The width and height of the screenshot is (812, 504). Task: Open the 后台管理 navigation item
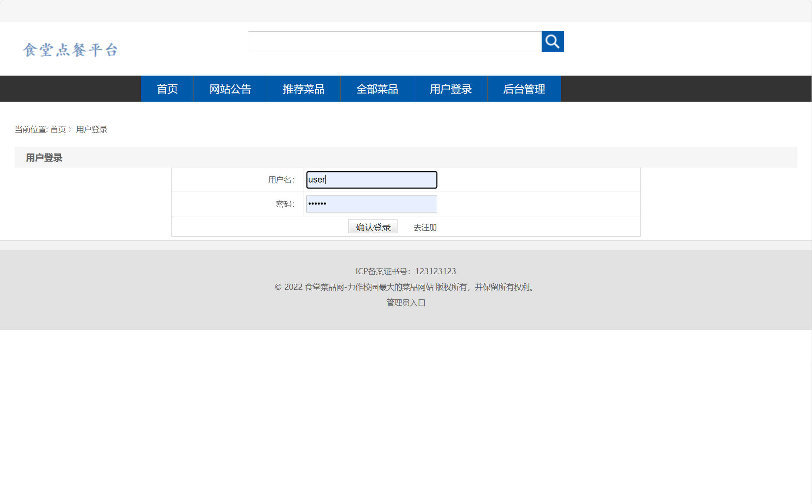pyautogui.click(x=524, y=89)
